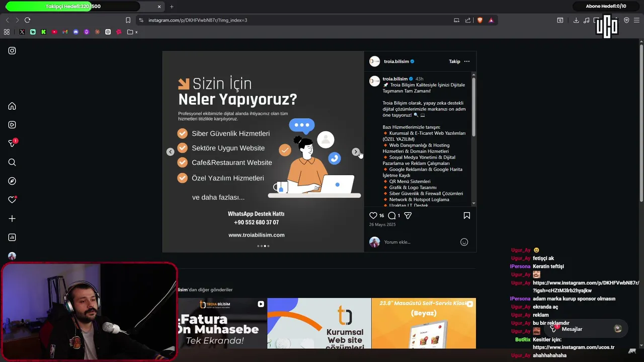Go to previous carousel image

(x=171, y=152)
